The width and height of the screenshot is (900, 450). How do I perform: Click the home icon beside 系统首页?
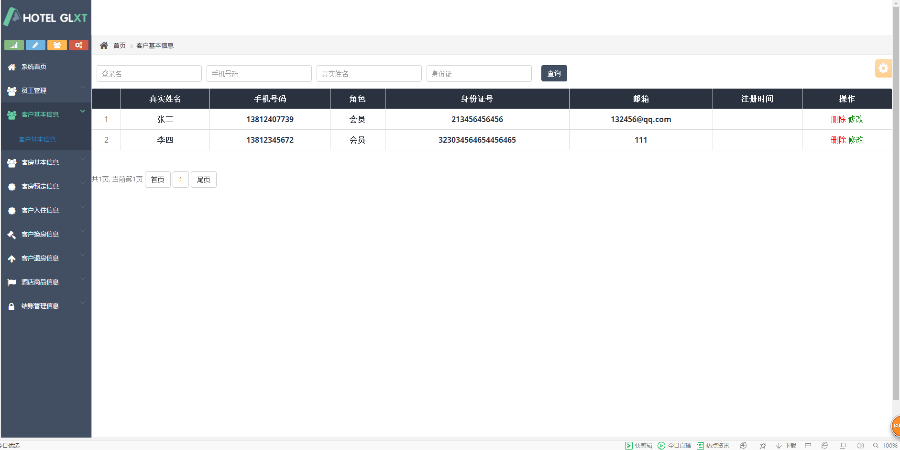(x=11, y=67)
